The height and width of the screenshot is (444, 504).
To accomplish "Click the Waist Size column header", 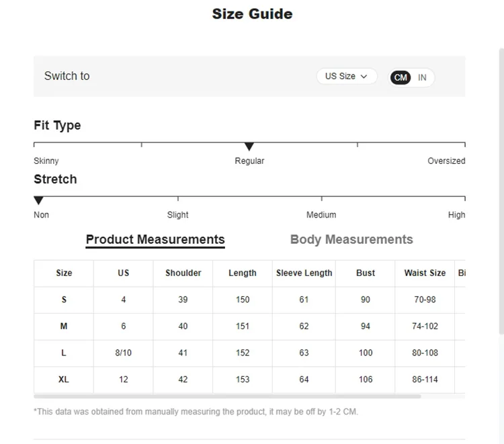I will click(425, 273).
